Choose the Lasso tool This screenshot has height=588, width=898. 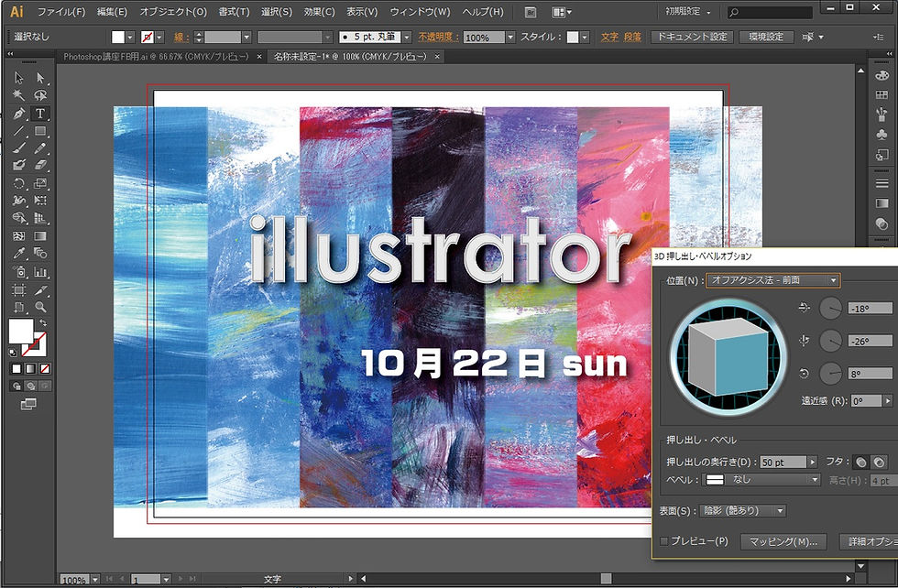40,95
